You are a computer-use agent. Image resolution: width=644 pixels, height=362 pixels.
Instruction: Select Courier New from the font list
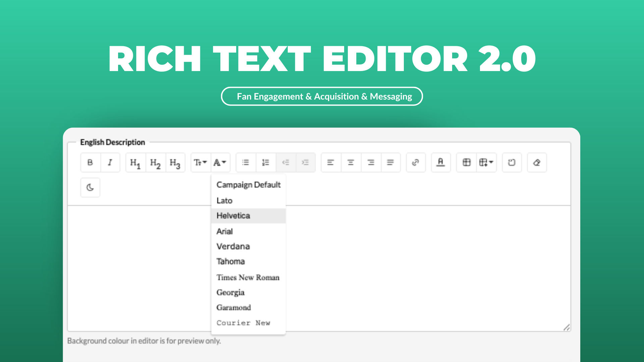(x=243, y=322)
